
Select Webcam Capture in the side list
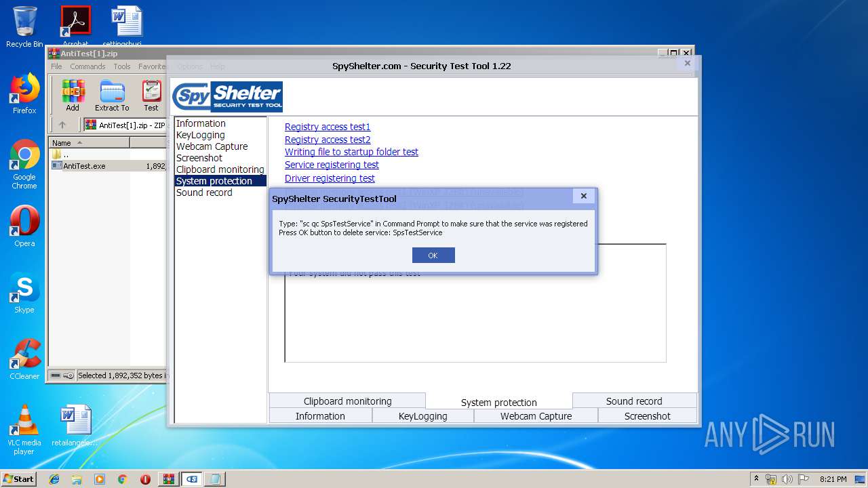pyautogui.click(x=212, y=146)
